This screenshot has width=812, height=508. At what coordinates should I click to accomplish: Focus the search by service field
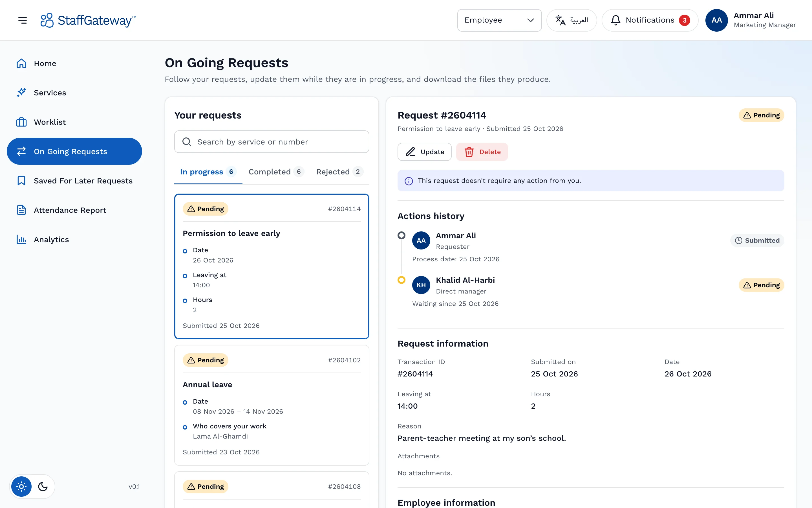[x=272, y=142]
